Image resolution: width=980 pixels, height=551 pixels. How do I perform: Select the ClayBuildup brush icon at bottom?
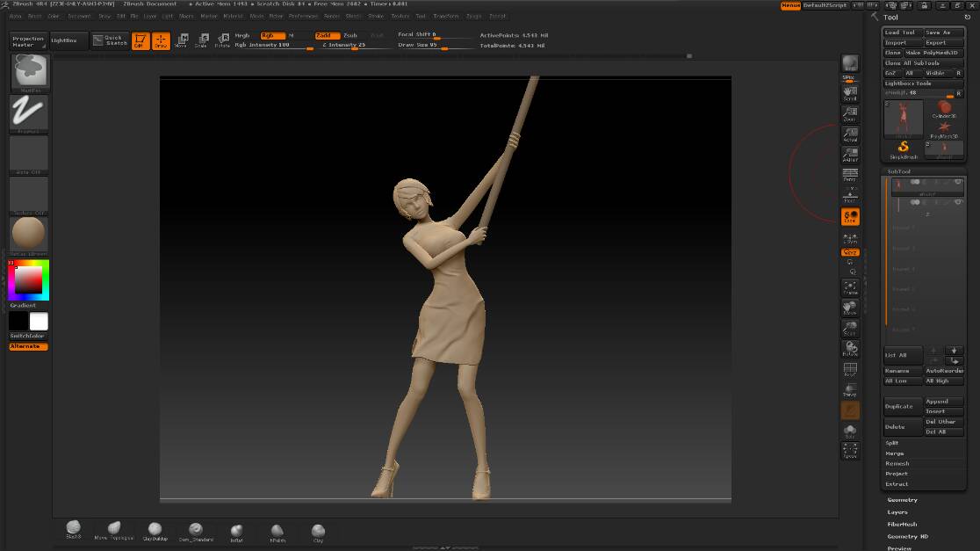point(155,531)
